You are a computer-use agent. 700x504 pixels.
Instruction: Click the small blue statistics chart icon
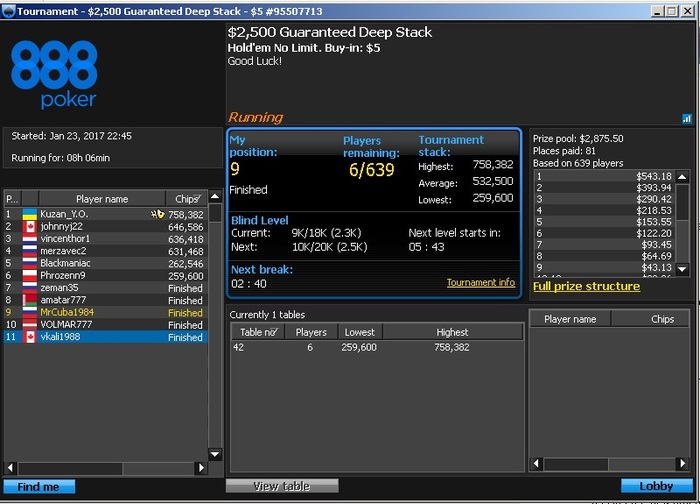(x=687, y=119)
